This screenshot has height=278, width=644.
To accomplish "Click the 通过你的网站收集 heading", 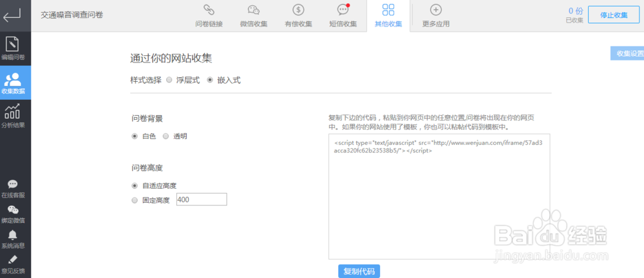I will [x=171, y=58].
